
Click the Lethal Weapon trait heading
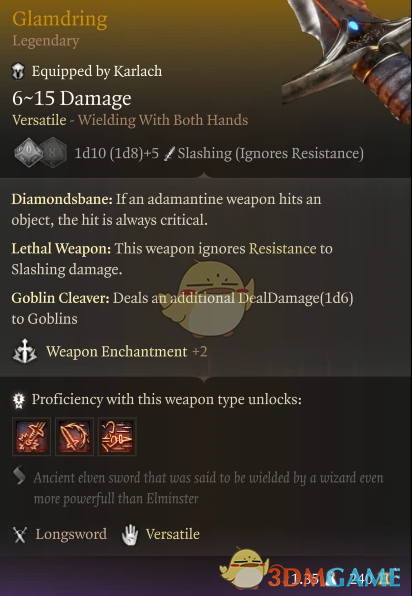61,249
